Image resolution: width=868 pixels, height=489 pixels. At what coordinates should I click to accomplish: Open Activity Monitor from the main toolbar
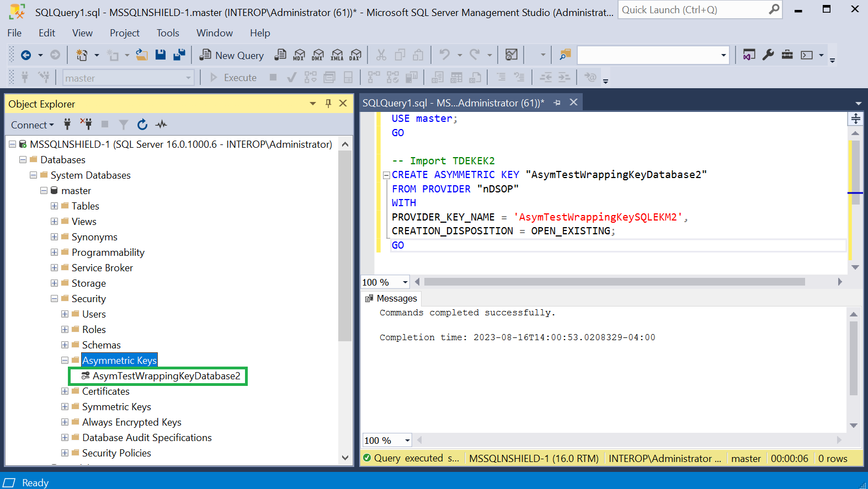(x=512, y=55)
